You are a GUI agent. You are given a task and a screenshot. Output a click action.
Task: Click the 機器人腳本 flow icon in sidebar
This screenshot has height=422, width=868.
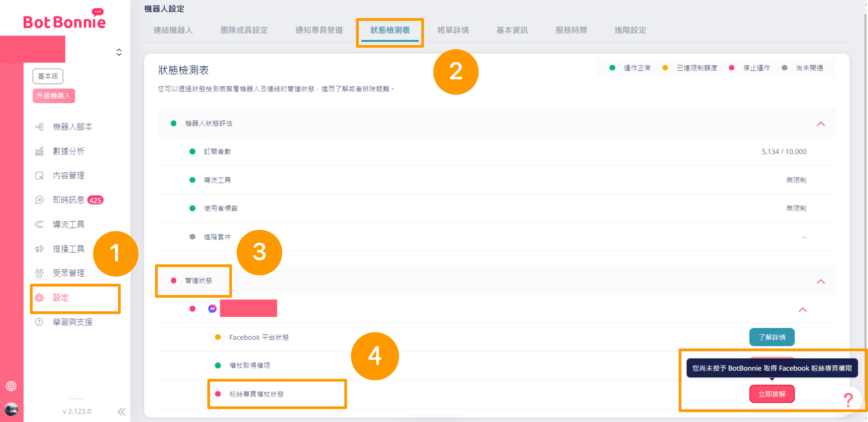[40, 127]
